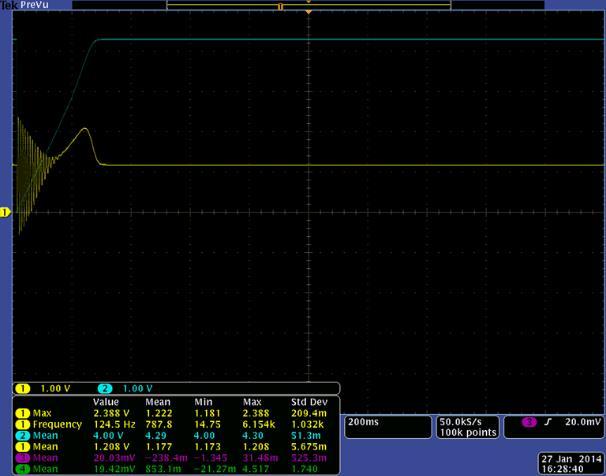Click the Std Dev column header
Image resolution: width=606 pixels, height=476 pixels.
(x=309, y=402)
